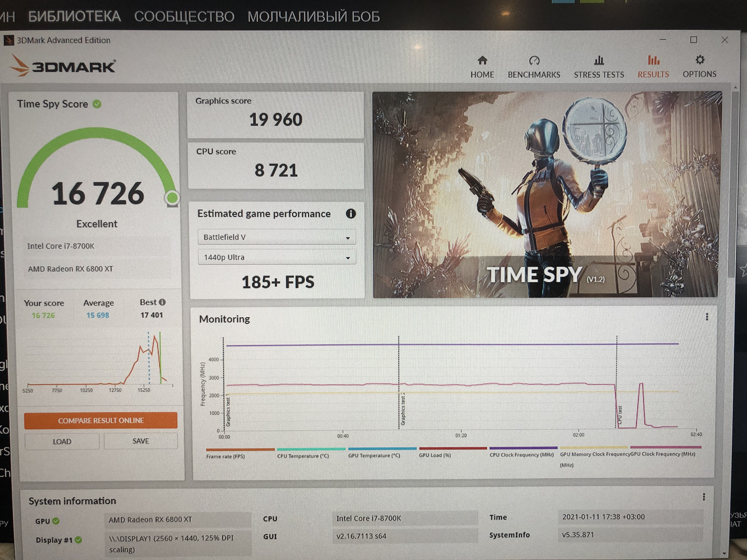The height and width of the screenshot is (560, 747).
Task: Click info icon beside Estimated game performance
Action: coord(351,214)
